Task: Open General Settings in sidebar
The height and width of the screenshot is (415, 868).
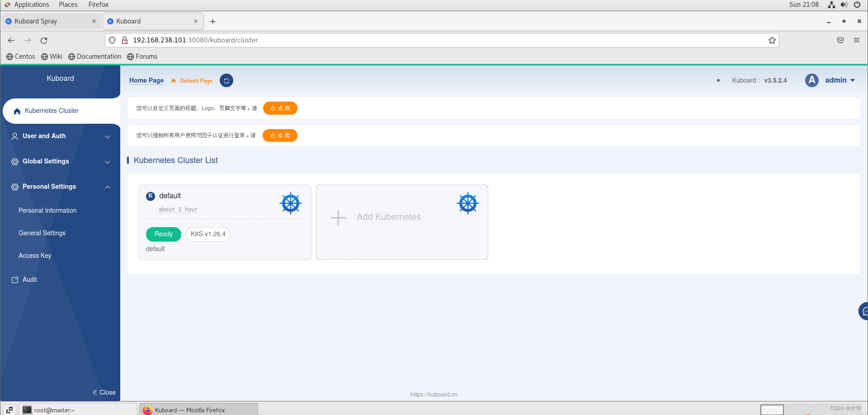Action: (42, 233)
